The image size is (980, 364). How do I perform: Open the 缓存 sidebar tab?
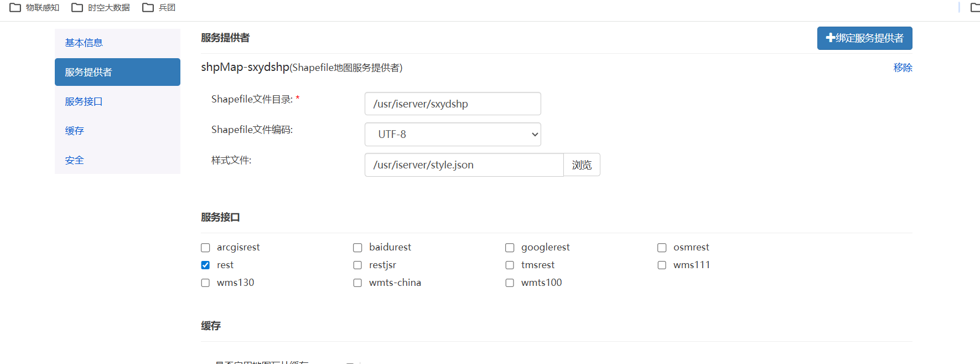(75, 131)
